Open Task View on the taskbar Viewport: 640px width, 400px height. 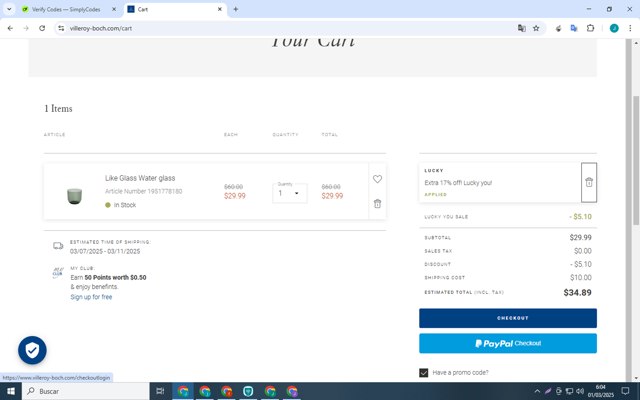click(x=160, y=391)
